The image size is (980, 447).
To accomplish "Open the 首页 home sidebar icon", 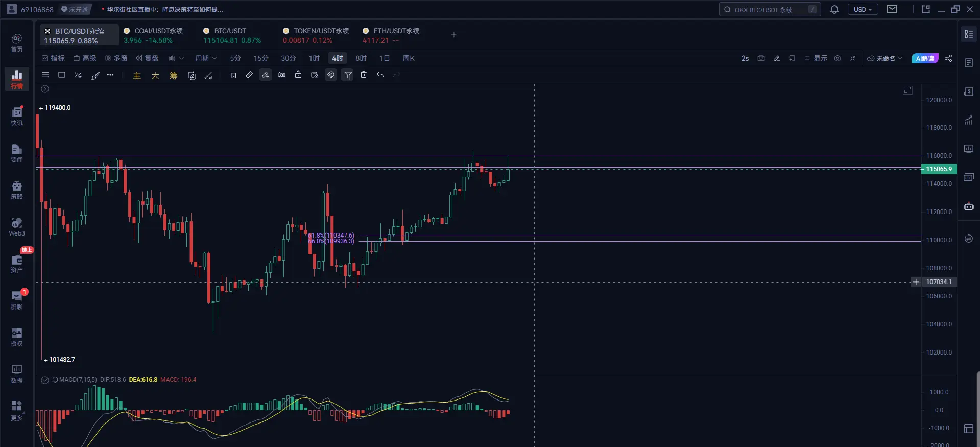I will click(x=17, y=42).
